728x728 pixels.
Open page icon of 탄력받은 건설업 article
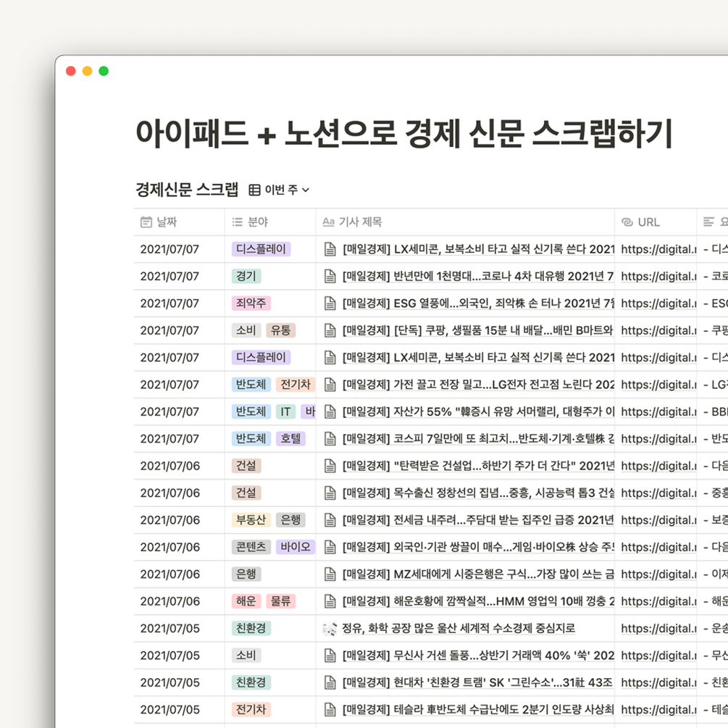(x=330, y=466)
